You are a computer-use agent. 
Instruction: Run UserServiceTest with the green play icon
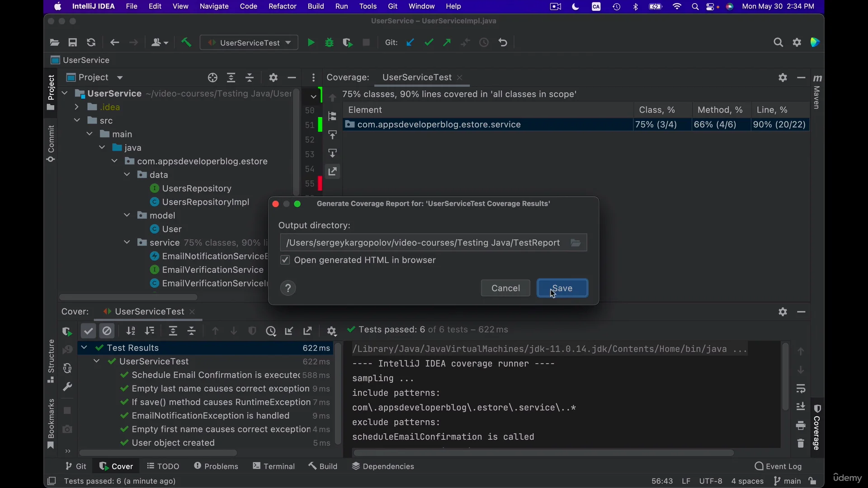coord(311,42)
